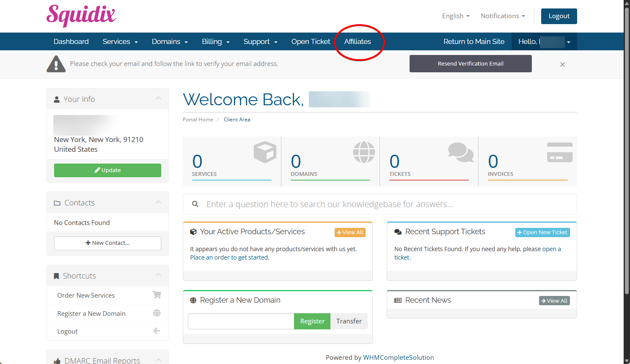This screenshot has width=630, height=364.
Task: Click Register a New Domain shortcut
Action: [x=107, y=314]
